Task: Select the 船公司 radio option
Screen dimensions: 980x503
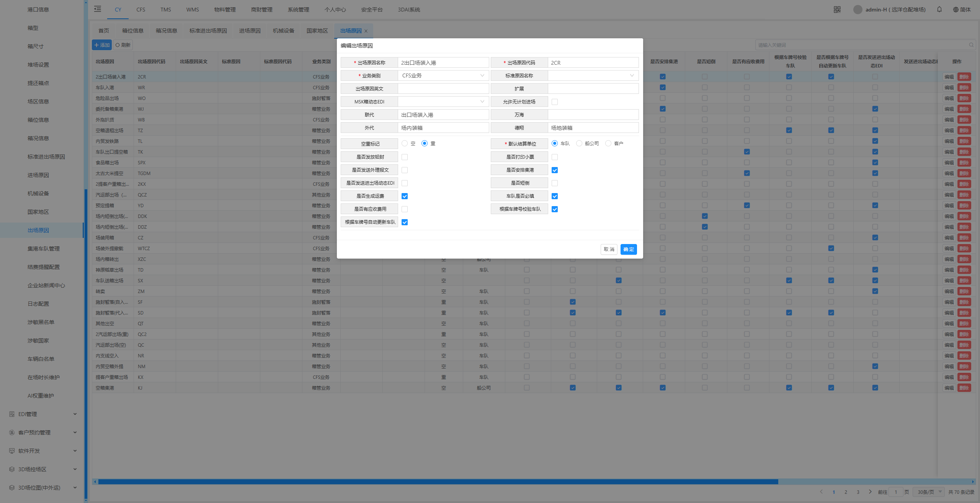Action: 579,143
